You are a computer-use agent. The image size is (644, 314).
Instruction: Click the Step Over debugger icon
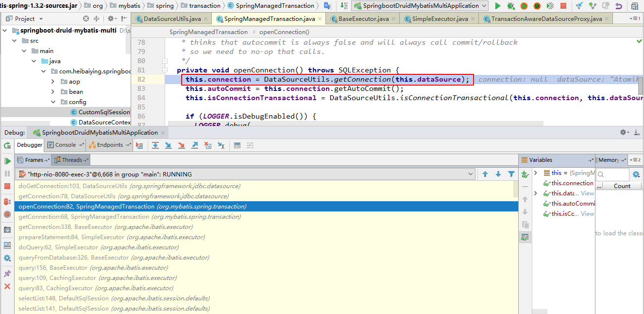(155, 145)
